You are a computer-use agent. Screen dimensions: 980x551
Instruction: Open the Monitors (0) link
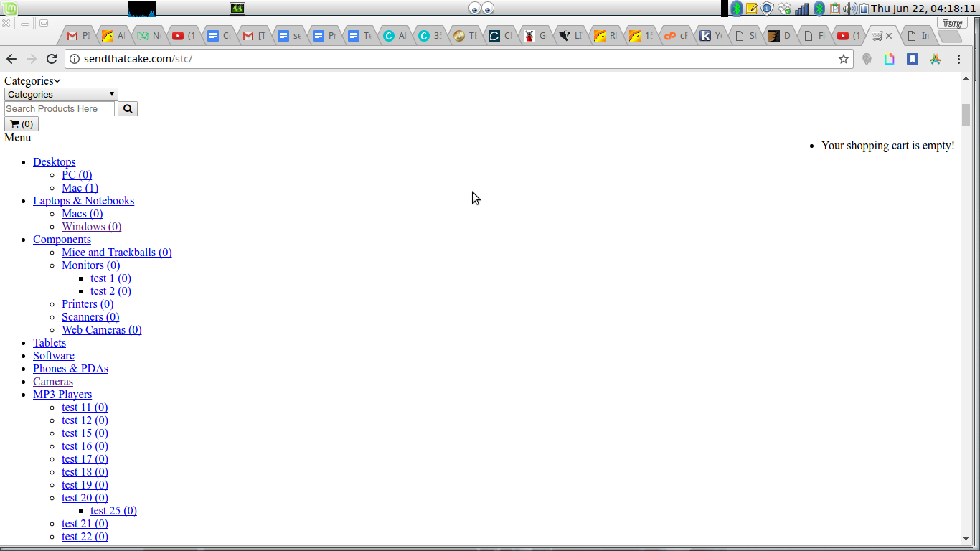(90, 265)
